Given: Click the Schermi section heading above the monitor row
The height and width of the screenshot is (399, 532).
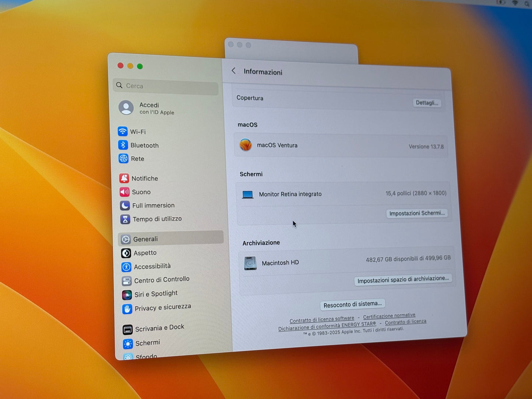Looking at the screenshot, I should point(251,174).
